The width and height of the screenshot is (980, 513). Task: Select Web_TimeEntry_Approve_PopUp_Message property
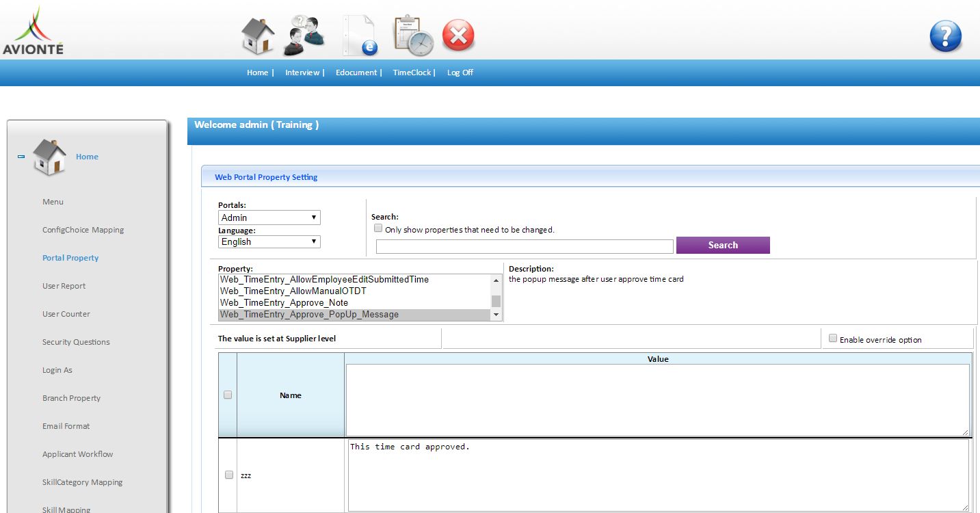[x=354, y=315]
